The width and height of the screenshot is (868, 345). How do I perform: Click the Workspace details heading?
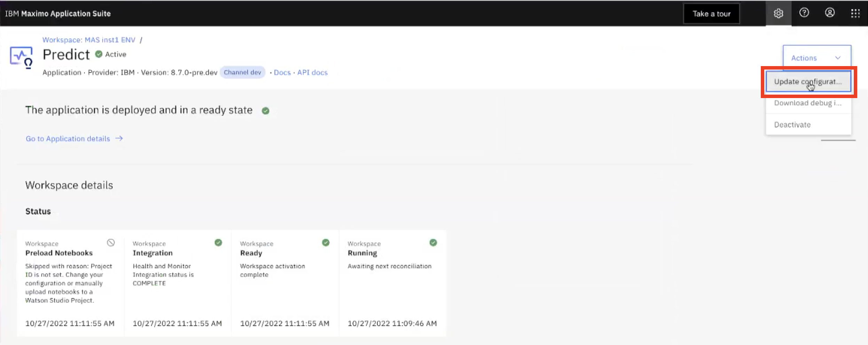(x=69, y=185)
